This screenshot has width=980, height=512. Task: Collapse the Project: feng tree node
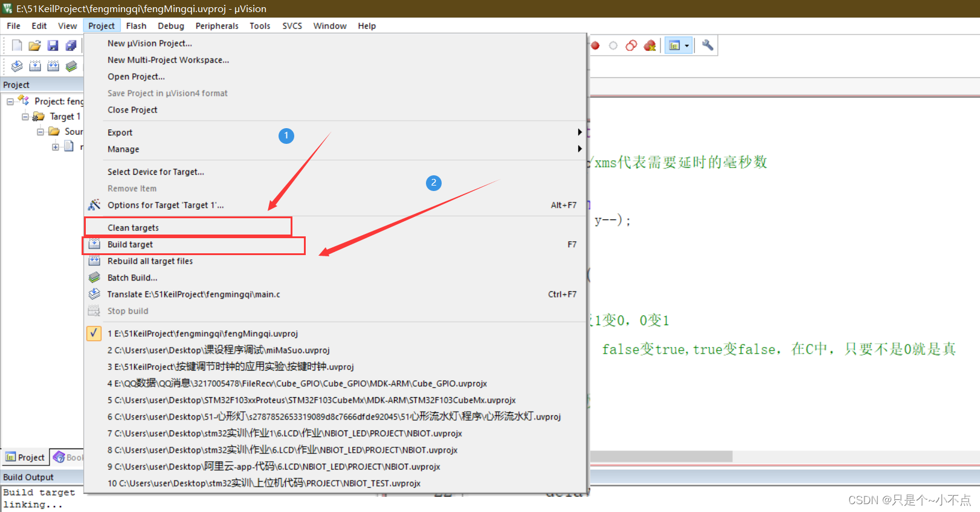point(10,102)
